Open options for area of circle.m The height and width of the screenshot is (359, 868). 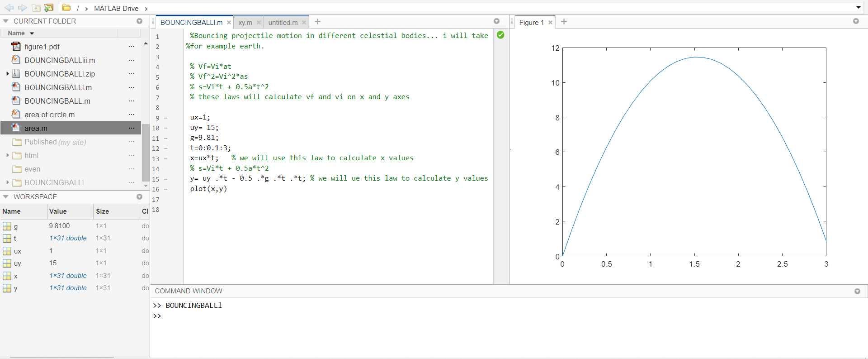pyautogui.click(x=131, y=115)
